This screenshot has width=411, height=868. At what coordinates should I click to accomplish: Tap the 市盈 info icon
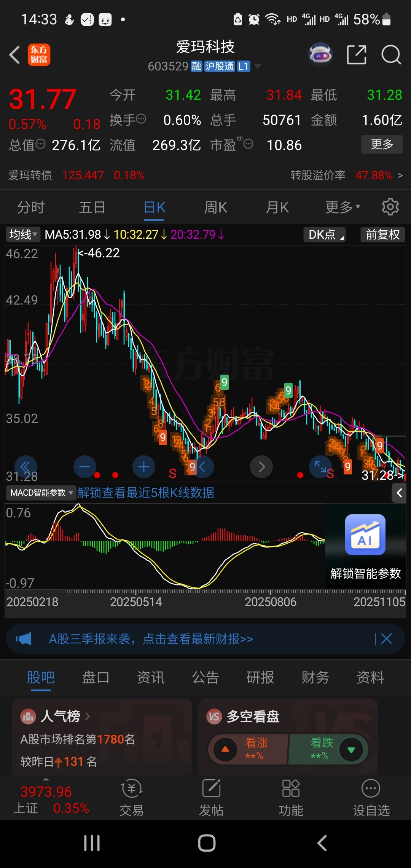pos(249,144)
